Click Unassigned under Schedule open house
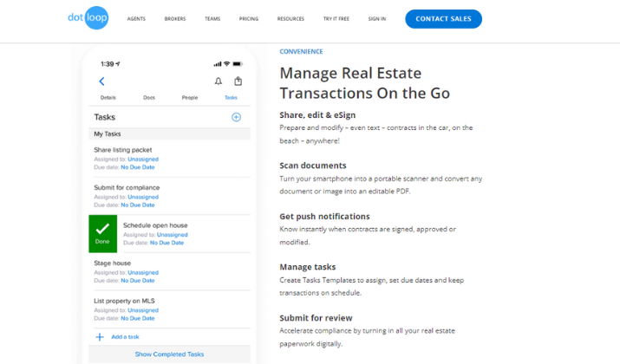This screenshot has height=364, width=620. tap(173, 235)
